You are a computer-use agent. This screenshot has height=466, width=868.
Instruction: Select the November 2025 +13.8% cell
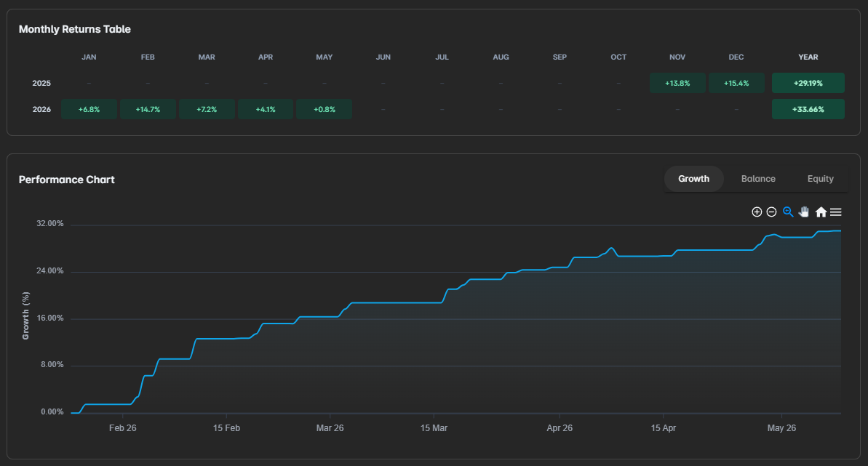click(677, 83)
